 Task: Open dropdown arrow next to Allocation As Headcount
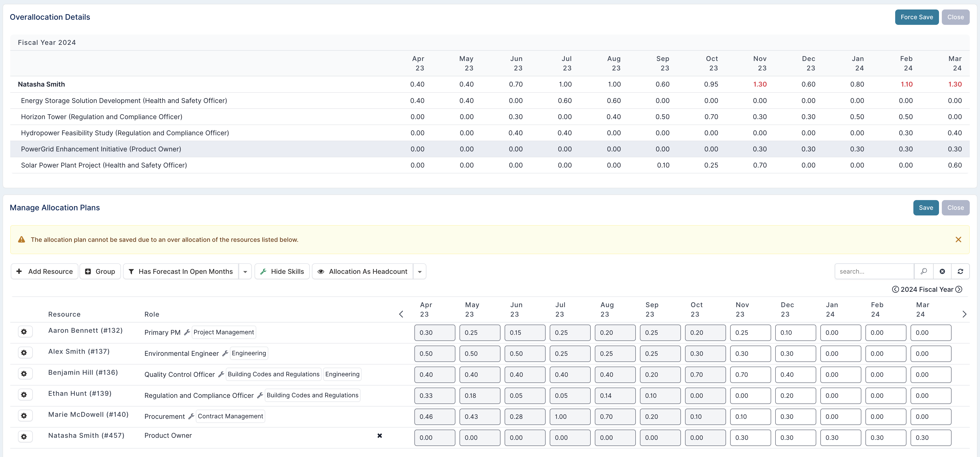point(420,272)
